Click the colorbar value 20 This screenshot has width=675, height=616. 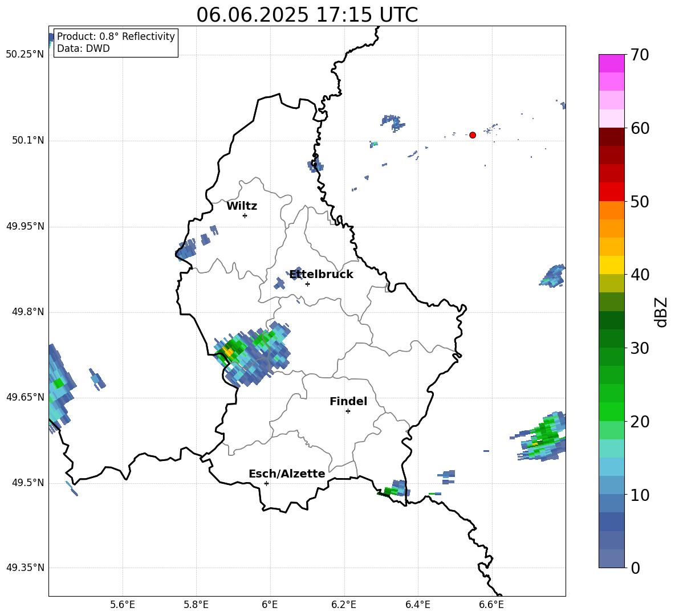coord(640,422)
